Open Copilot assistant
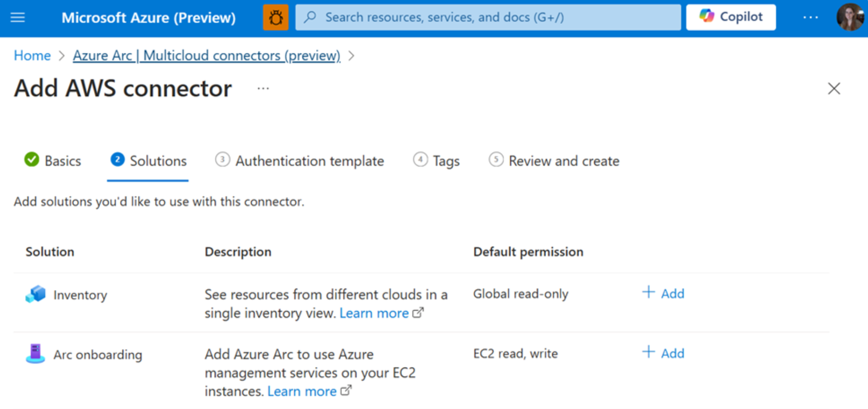The height and width of the screenshot is (409, 868). click(730, 17)
